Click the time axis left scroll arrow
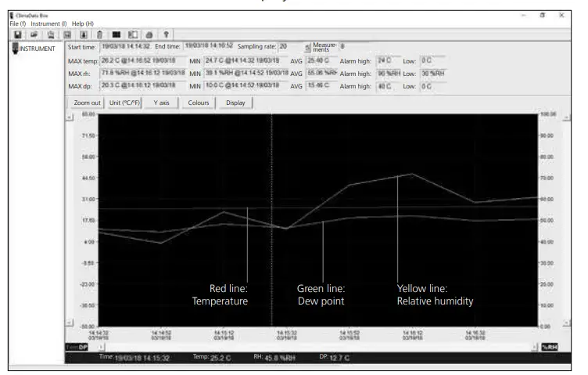588x375 pixels. pos(101,347)
